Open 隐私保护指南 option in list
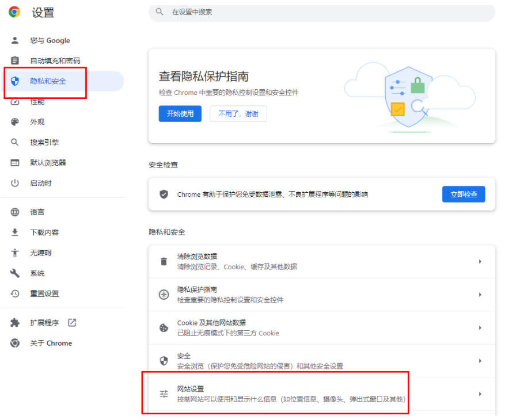Screen dimensions: 505x420 [x=322, y=295]
